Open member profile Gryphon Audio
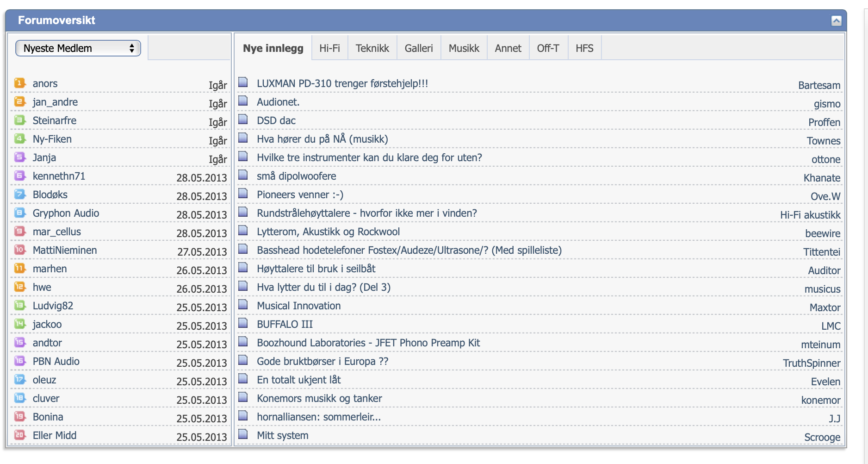Screen dimensions: 868x464 click(66, 213)
